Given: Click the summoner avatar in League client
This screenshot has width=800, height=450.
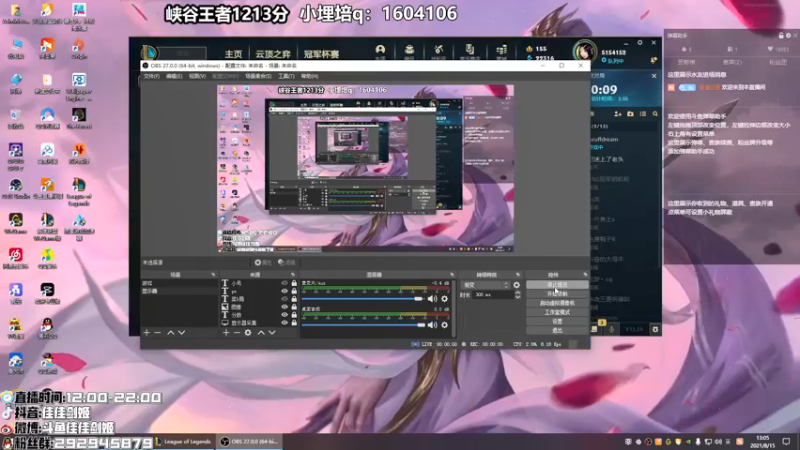Looking at the screenshot, I should click(x=585, y=52).
